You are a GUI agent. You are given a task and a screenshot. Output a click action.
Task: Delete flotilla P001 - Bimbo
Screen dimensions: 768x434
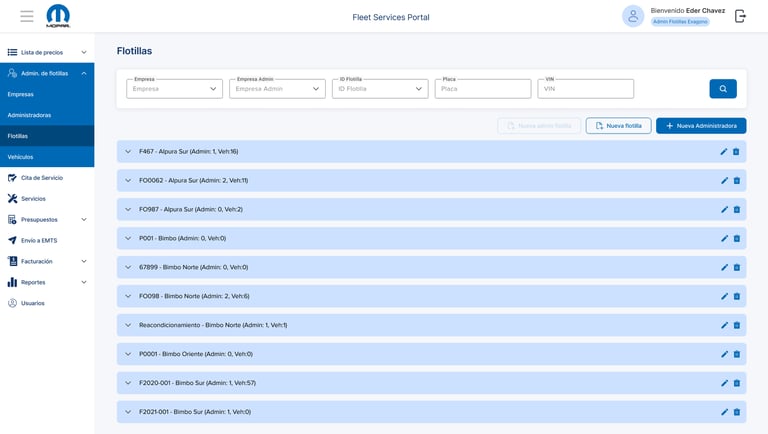point(737,239)
